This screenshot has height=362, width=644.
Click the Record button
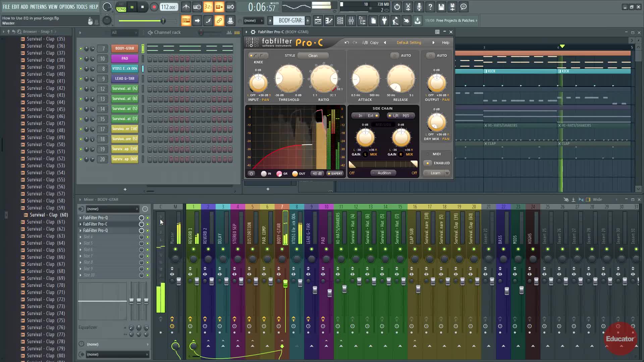(154, 7)
